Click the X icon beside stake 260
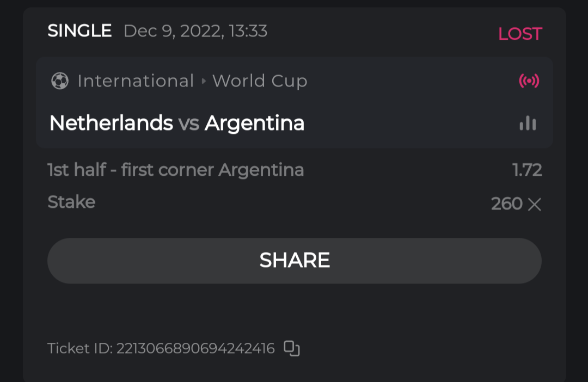588x382 pixels. 535,205
